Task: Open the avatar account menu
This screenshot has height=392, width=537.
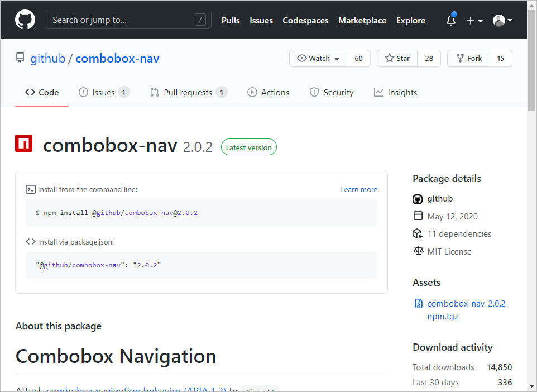Action: point(501,21)
